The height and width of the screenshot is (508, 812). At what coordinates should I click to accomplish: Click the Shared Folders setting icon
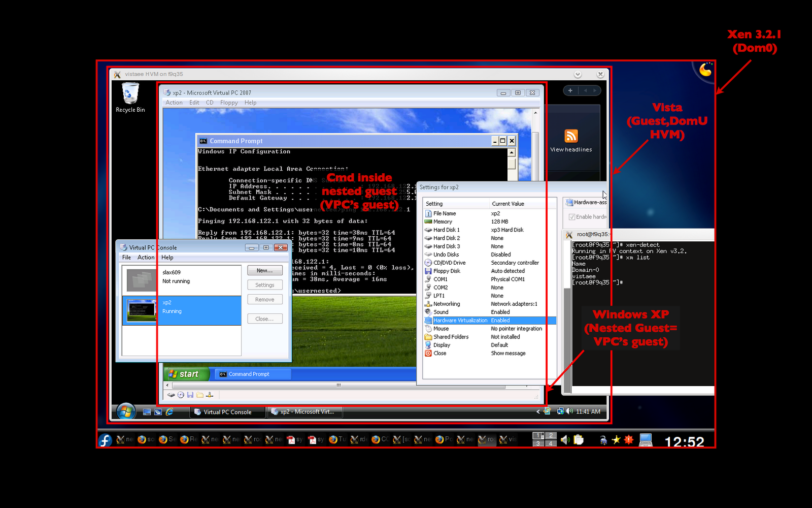(x=428, y=337)
